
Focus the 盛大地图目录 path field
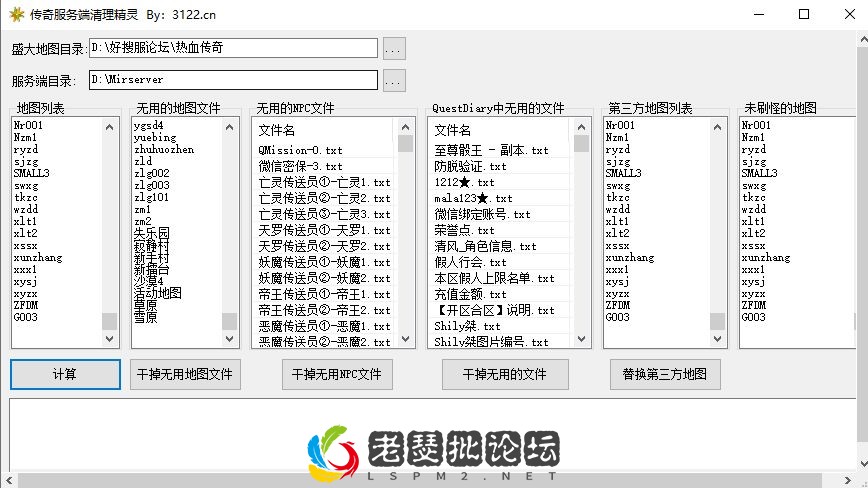(x=233, y=48)
